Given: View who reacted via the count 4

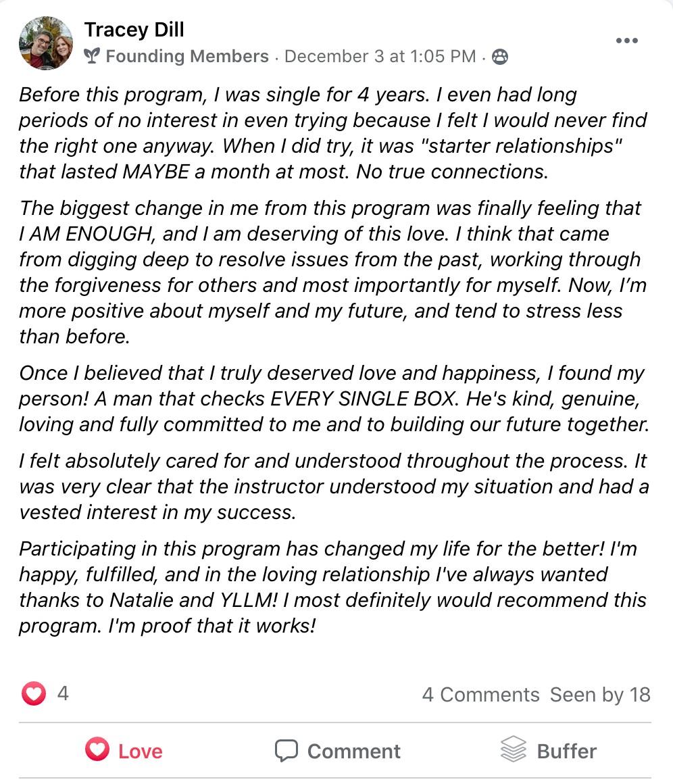Looking at the screenshot, I should pos(63,693).
